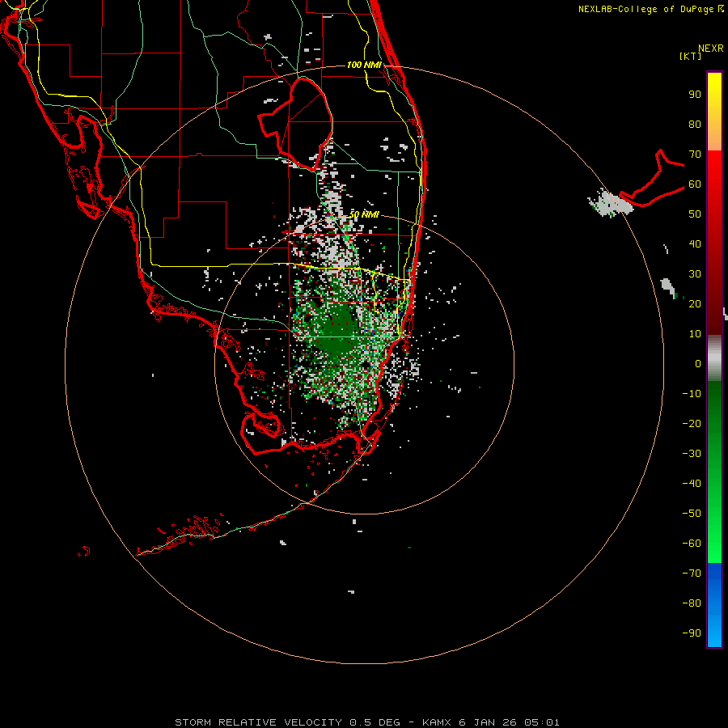Click the 90 value on the velocity scale
The image size is (728, 728).
695,95
